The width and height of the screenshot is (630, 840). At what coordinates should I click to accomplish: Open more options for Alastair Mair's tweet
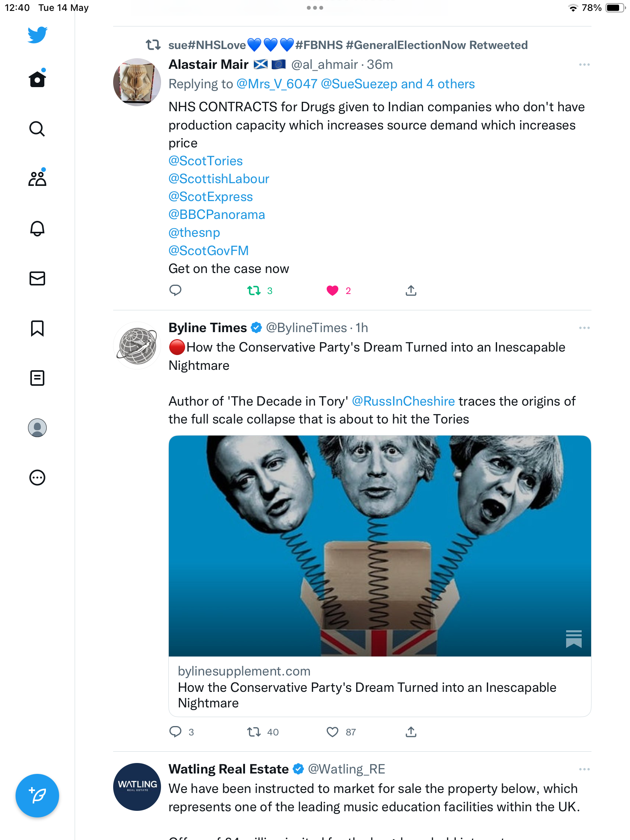(584, 65)
